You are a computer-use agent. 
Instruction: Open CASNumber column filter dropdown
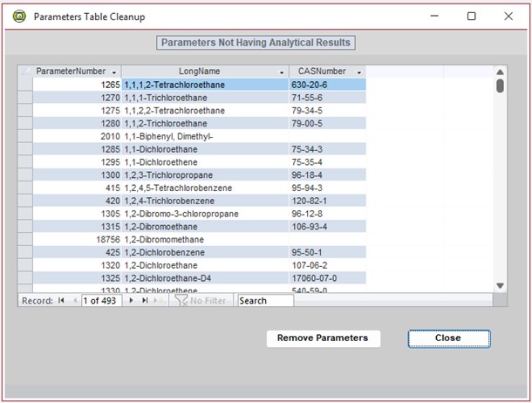(x=358, y=72)
